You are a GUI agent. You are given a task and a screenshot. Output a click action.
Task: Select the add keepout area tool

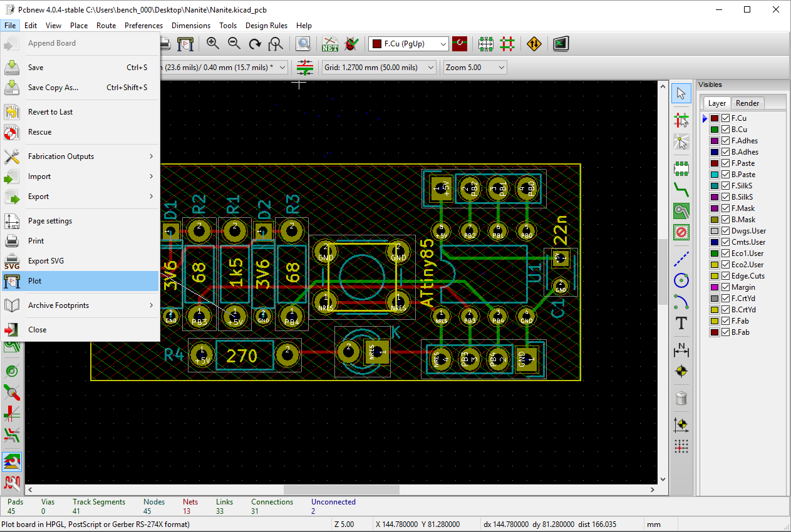(681, 233)
